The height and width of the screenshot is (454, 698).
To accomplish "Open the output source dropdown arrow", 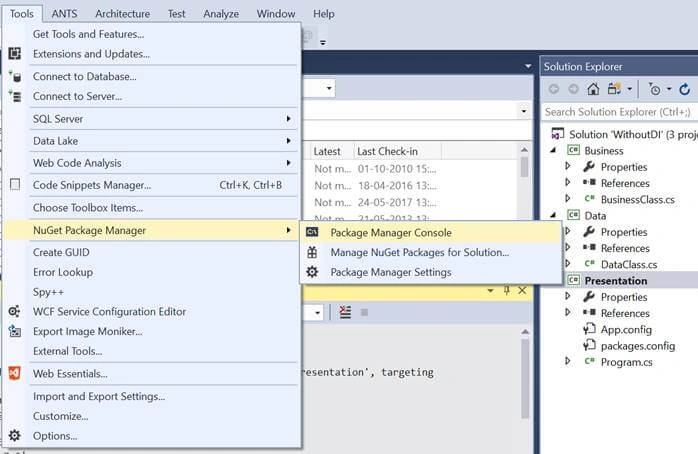I will click(x=317, y=313).
